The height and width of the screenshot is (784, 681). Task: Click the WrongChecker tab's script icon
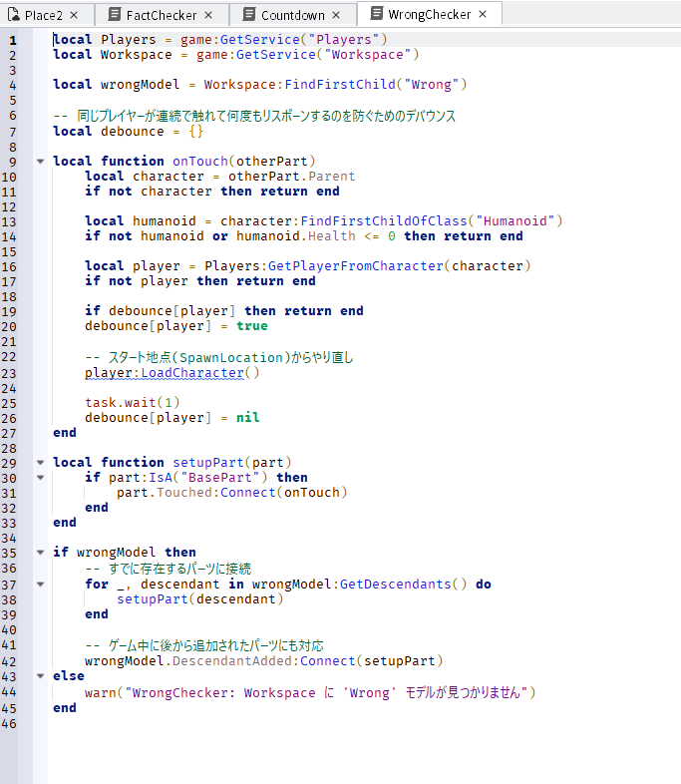[376, 14]
